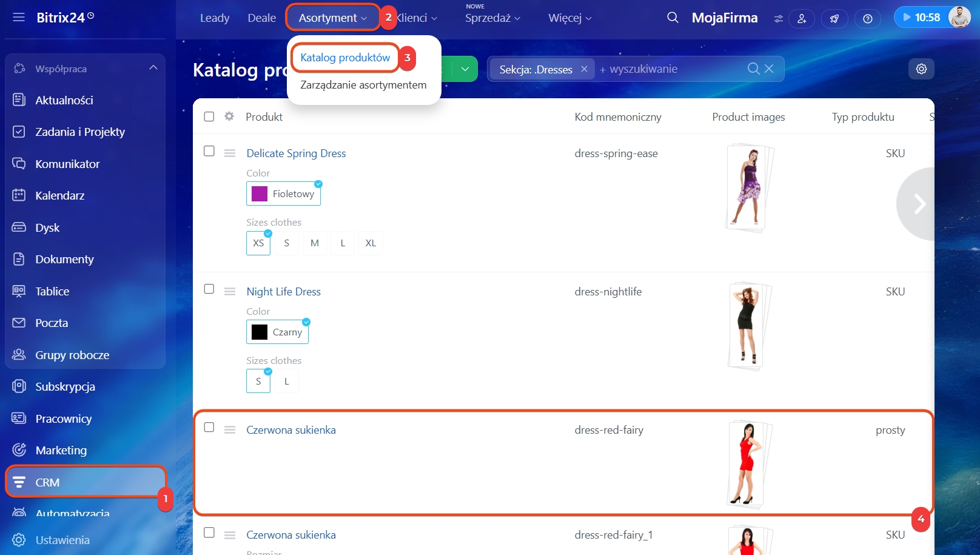Open the invite user icon in header
The image size is (980, 555).
click(x=801, y=19)
